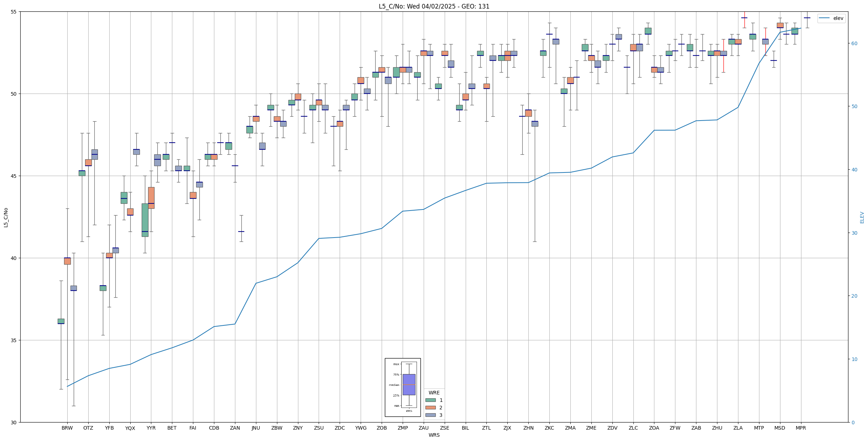The height and width of the screenshot is (441, 868).
Task: Click the WRE legend title
Action: pos(434,393)
